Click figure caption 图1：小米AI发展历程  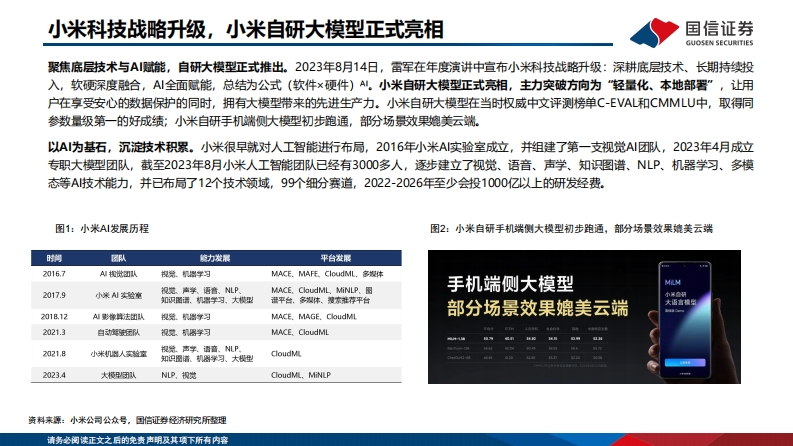[x=102, y=229]
